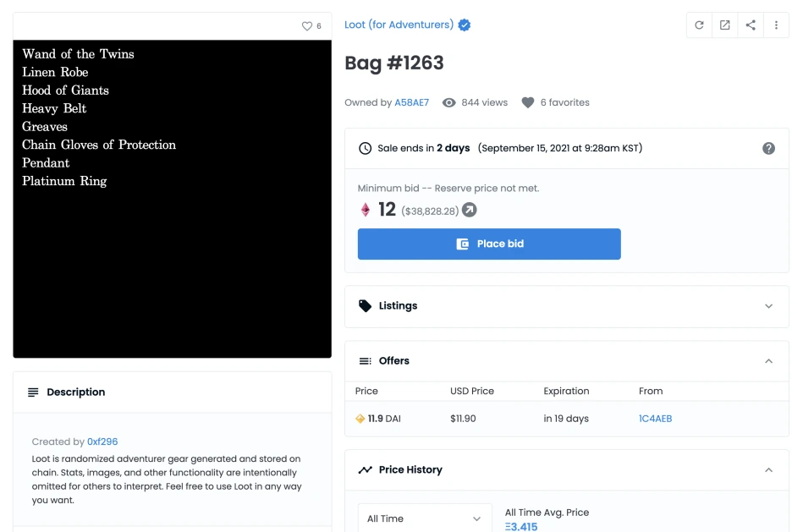Click the share icon
This screenshot has width=792, height=532.
(x=751, y=25)
